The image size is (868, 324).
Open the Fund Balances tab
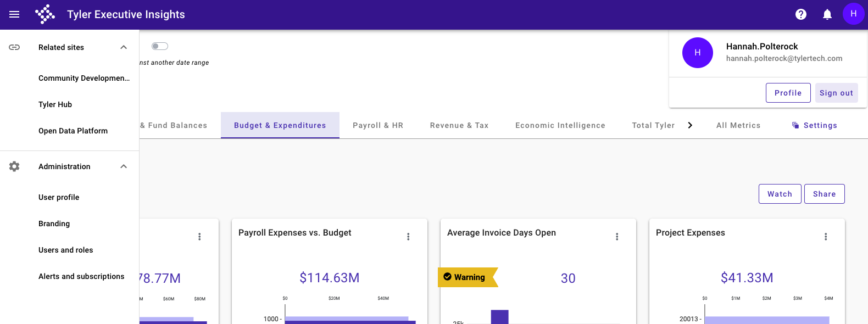(174, 125)
